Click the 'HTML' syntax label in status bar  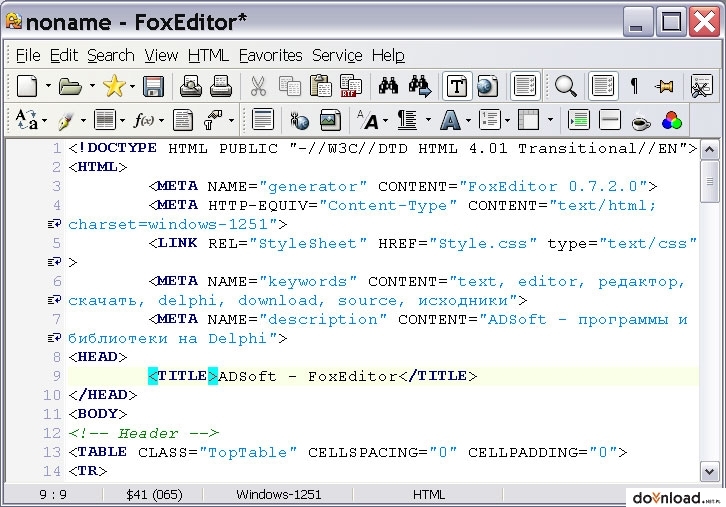pyautogui.click(x=428, y=494)
